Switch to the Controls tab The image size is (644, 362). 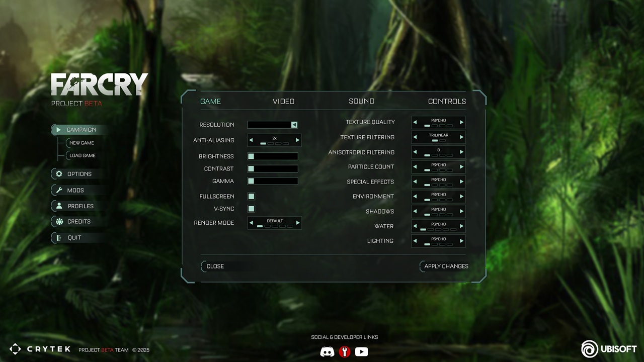447,101
